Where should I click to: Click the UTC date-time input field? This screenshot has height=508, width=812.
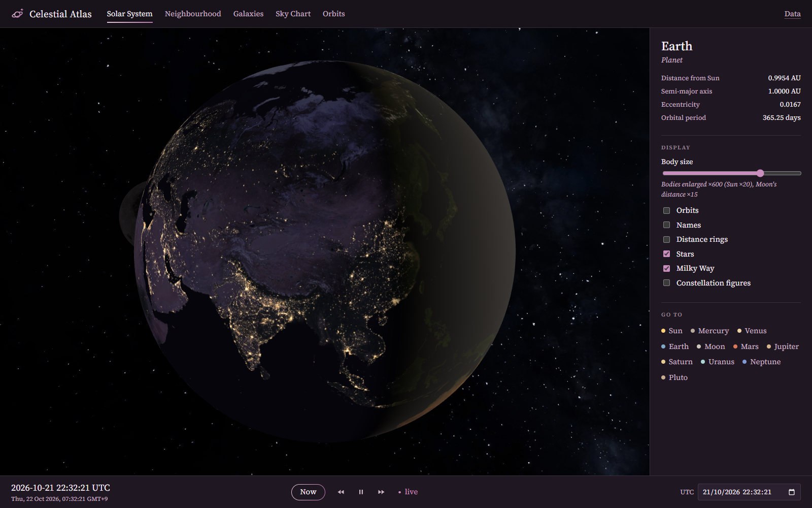[x=749, y=492]
